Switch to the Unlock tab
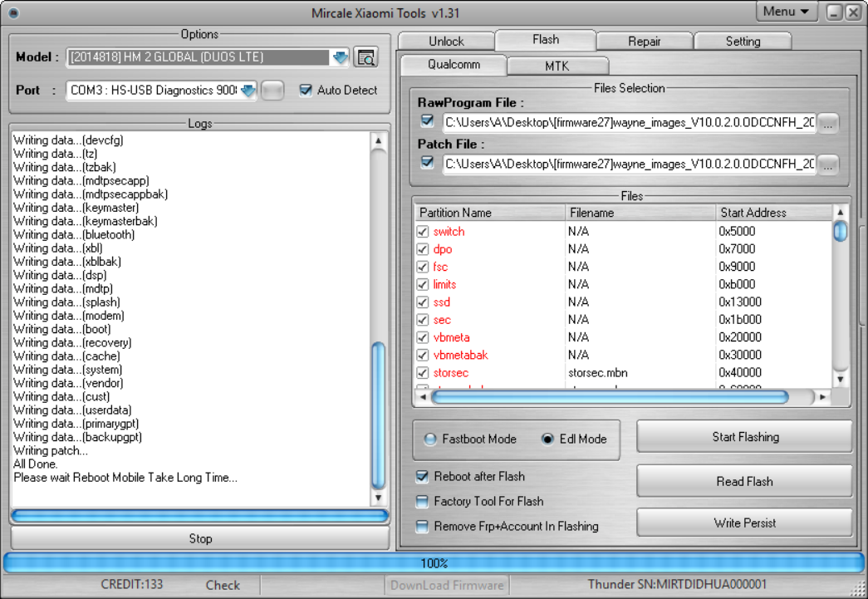The height and width of the screenshot is (599, 868). click(x=446, y=42)
